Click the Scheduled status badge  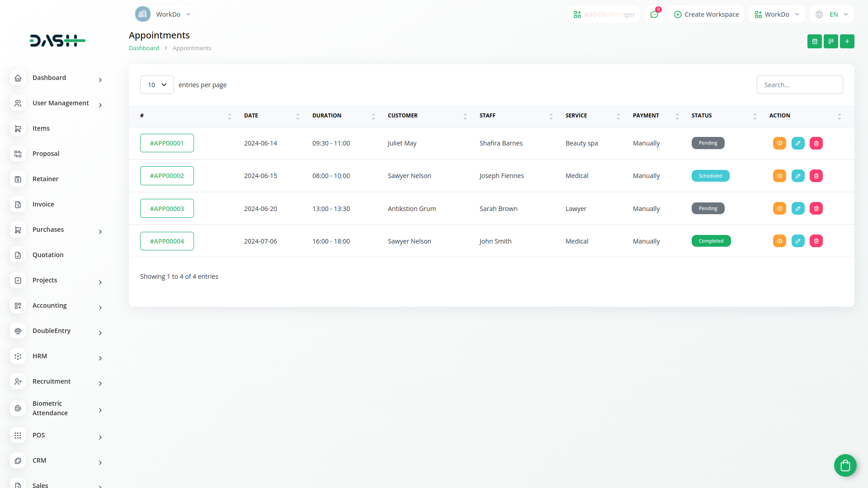pyautogui.click(x=710, y=176)
